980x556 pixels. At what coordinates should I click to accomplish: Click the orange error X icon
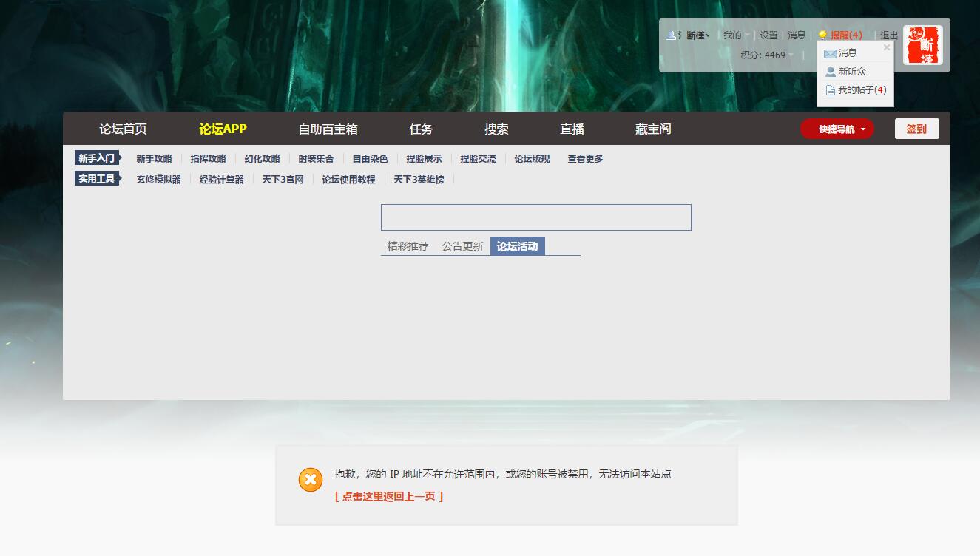pyautogui.click(x=311, y=480)
